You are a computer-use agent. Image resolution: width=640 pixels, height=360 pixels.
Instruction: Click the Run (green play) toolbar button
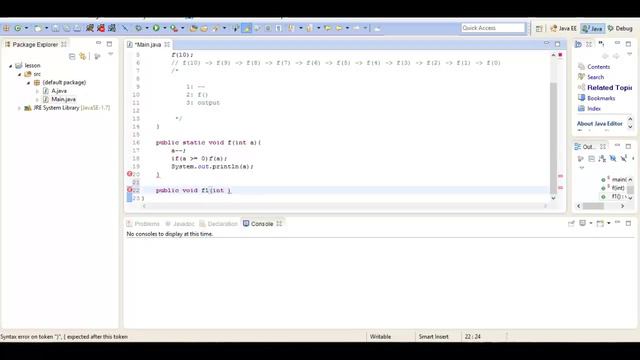pyautogui.click(x=156, y=28)
